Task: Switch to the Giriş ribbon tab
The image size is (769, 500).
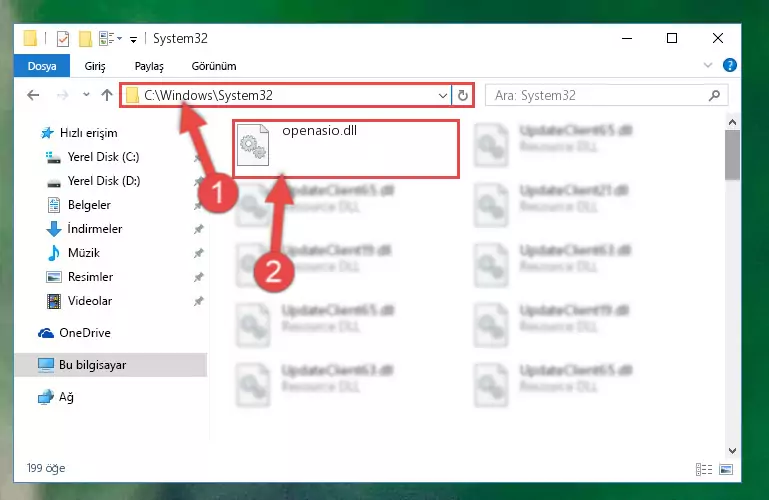Action: point(95,66)
